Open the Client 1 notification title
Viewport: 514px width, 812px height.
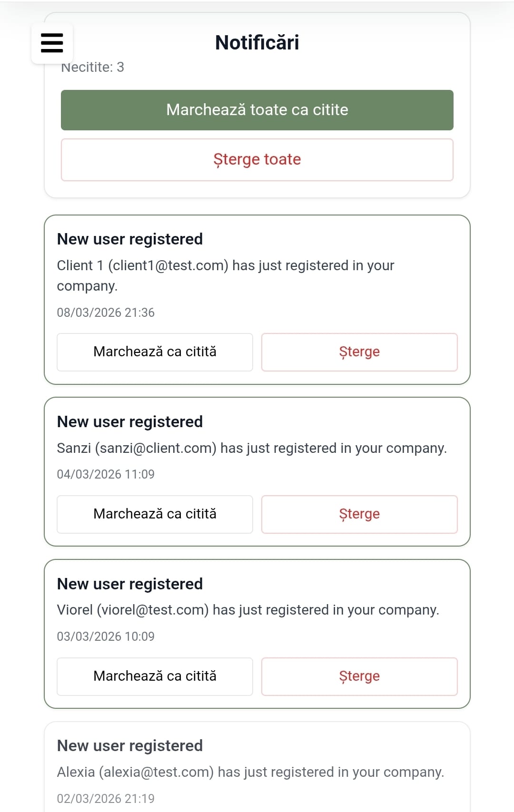tap(130, 239)
